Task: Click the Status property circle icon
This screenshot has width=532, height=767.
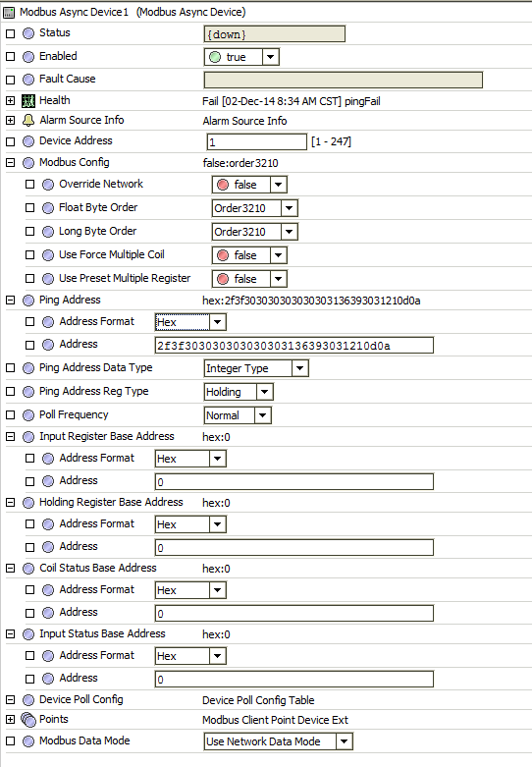Action: [28, 33]
